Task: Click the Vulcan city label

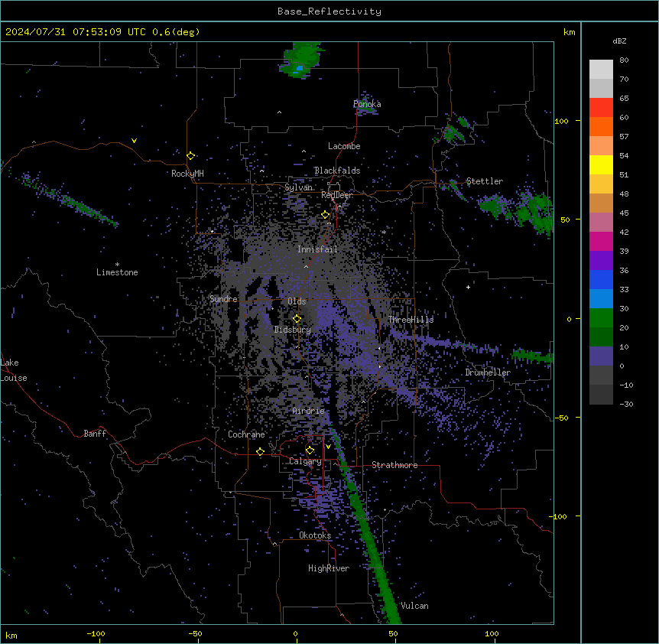Action: pos(414,606)
